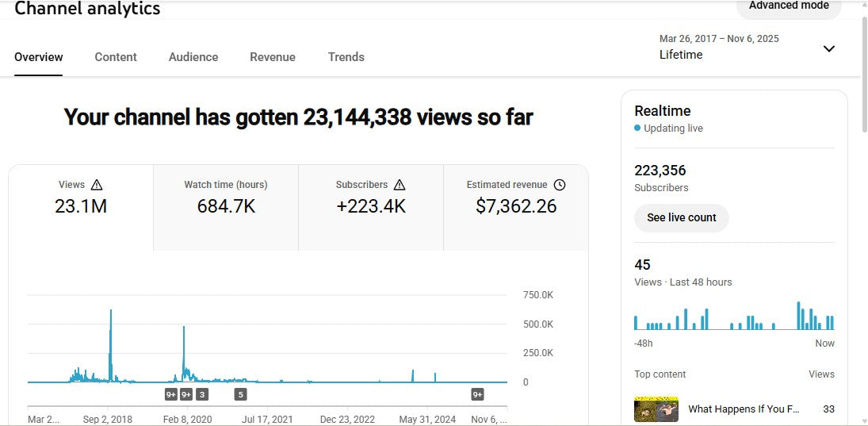Switch to the Content tab

(116, 57)
